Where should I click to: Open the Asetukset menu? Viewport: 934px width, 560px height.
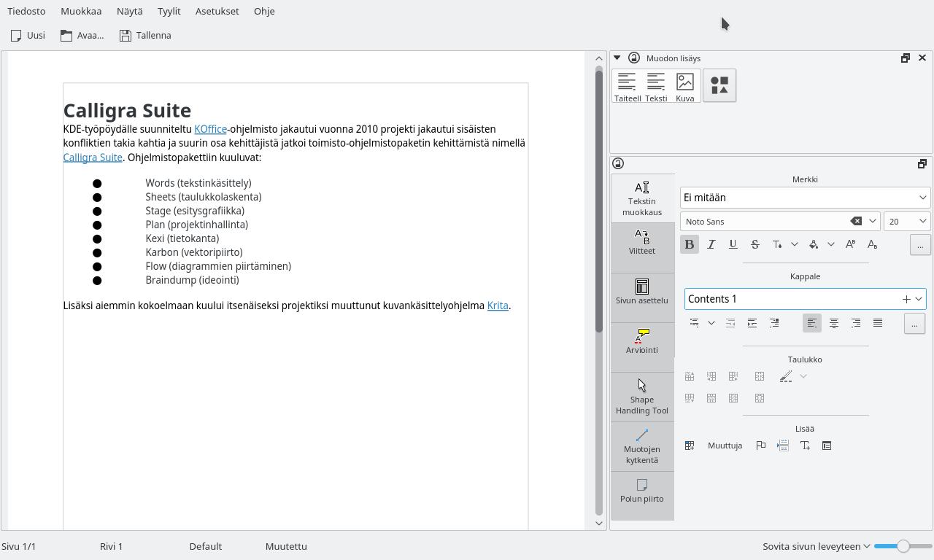point(217,11)
